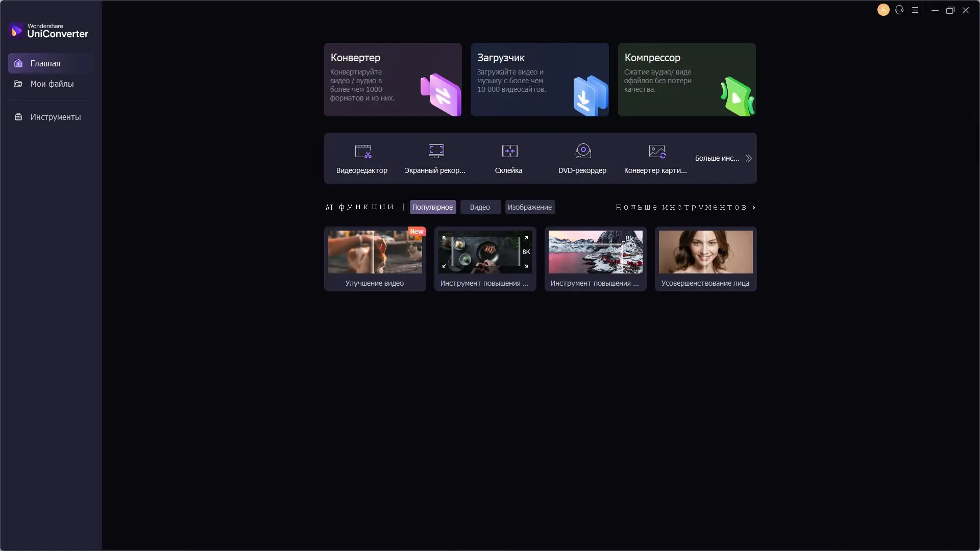
Task: Open the hamburger menu
Action: point(915,10)
